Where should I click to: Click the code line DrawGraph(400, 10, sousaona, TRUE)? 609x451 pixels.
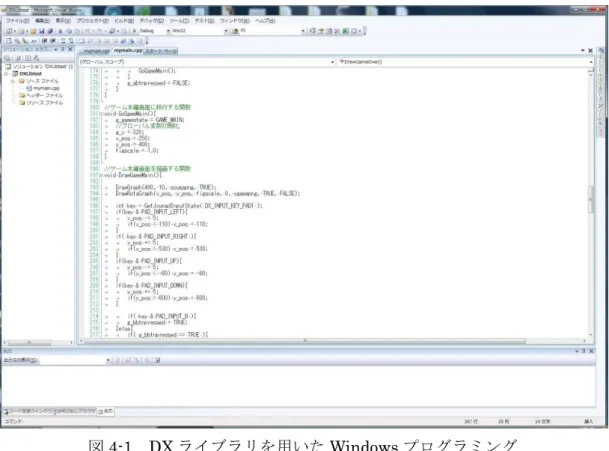coord(166,187)
